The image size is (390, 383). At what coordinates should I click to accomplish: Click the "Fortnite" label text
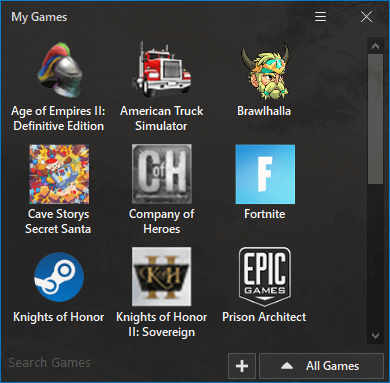click(265, 214)
